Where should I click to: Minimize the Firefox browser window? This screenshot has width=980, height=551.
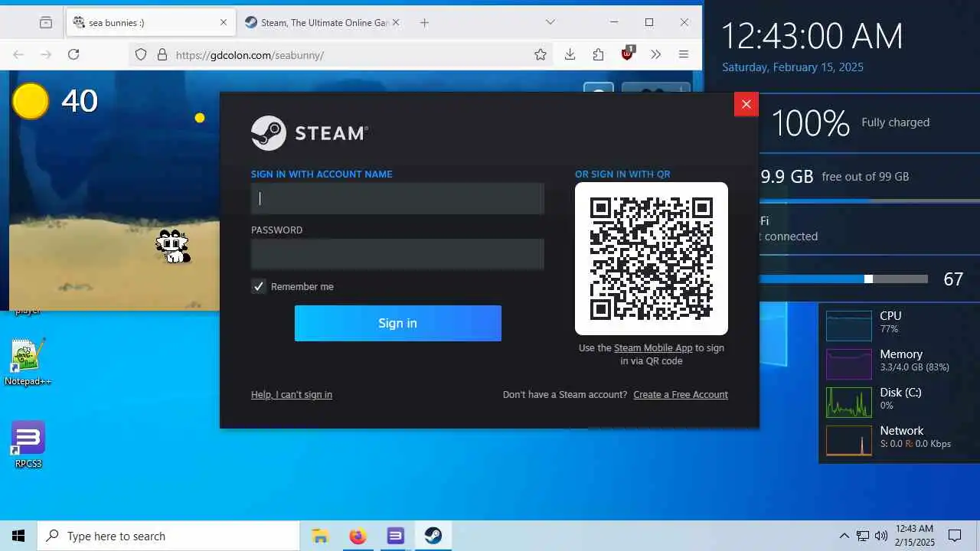pyautogui.click(x=614, y=22)
